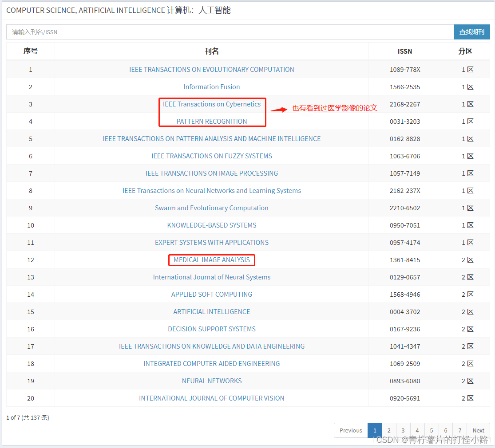Open IEEE TRANSACTIONS ON PATTERN ANALYSIS AND MACHINE INTELLIGENCE
Viewport: 495px width, 448px height.
point(211,139)
